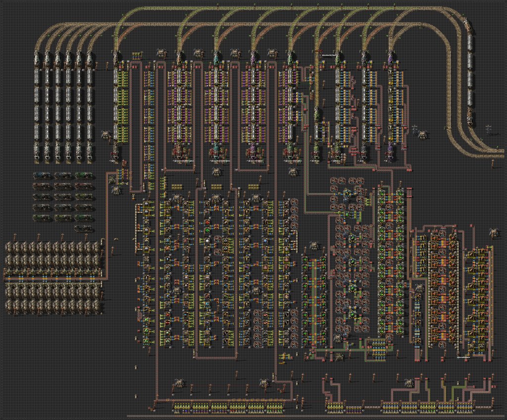This screenshot has width=507, height=420.
Task: Select the roboport left of the first loading station's rear locomotive
Action: pyautogui.click(x=106, y=135)
